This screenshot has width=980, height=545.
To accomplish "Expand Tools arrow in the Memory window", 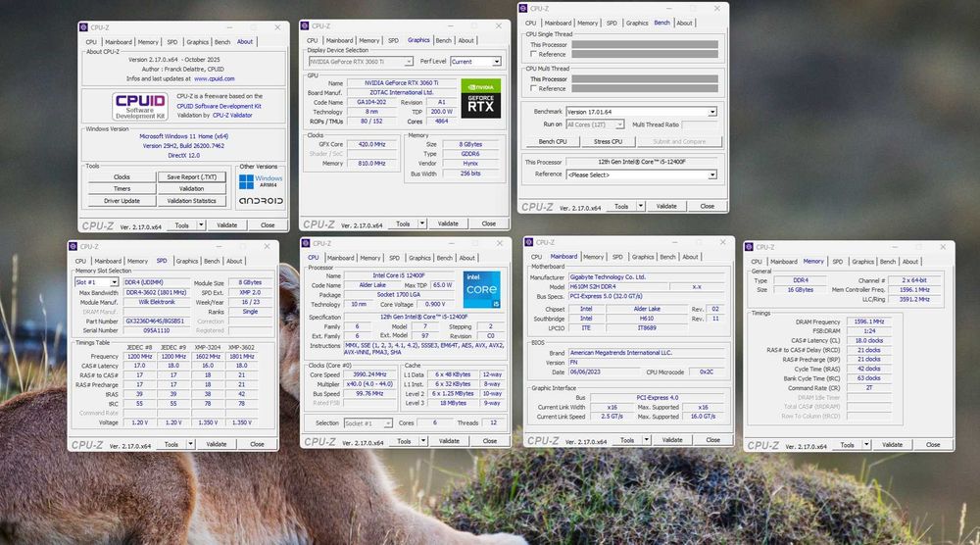I will coord(866,445).
